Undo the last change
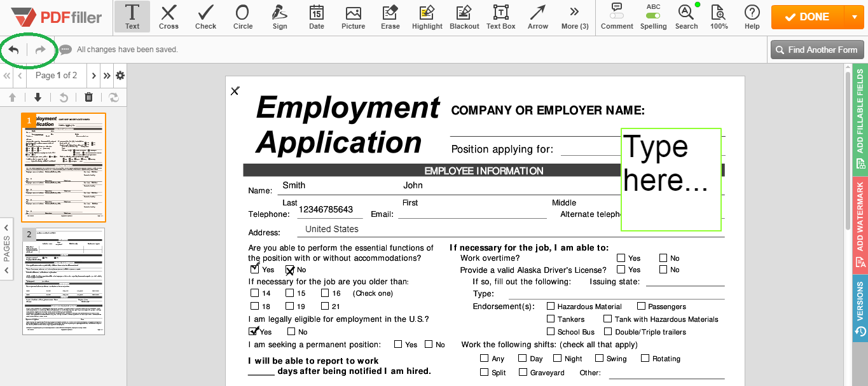 [x=13, y=50]
